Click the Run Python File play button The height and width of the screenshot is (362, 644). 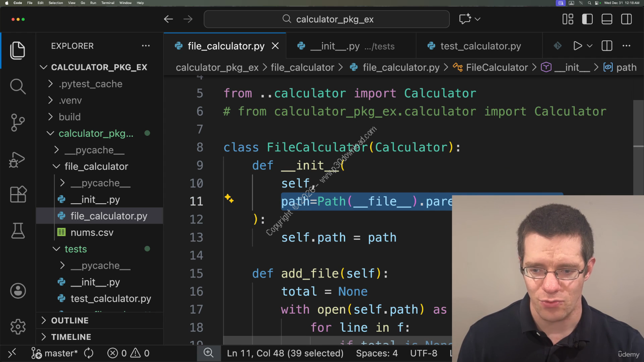[x=577, y=46]
